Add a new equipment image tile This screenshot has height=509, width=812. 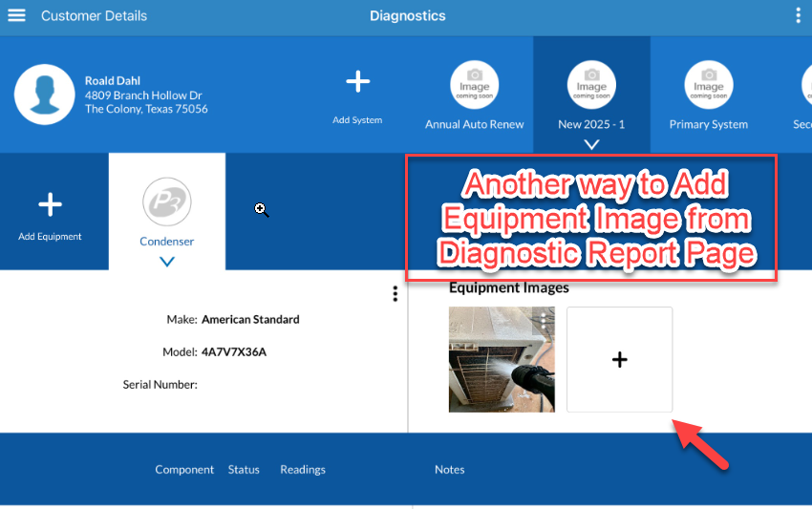(x=619, y=360)
